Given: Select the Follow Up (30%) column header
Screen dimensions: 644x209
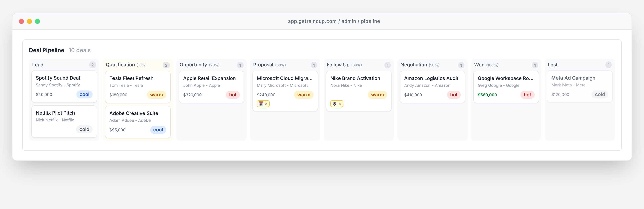Looking at the screenshot, I should point(344,65).
